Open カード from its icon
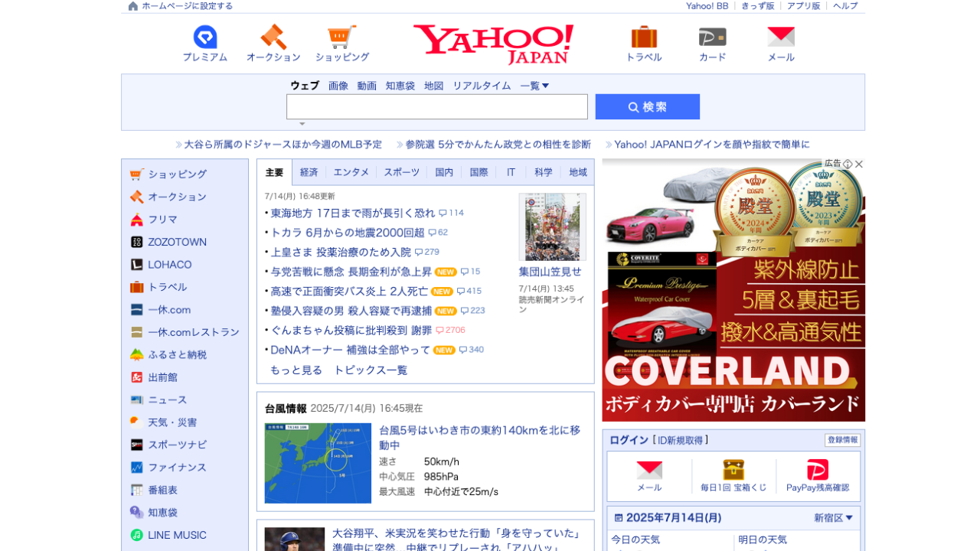The width and height of the screenshot is (980, 551). [x=711, y=42]
